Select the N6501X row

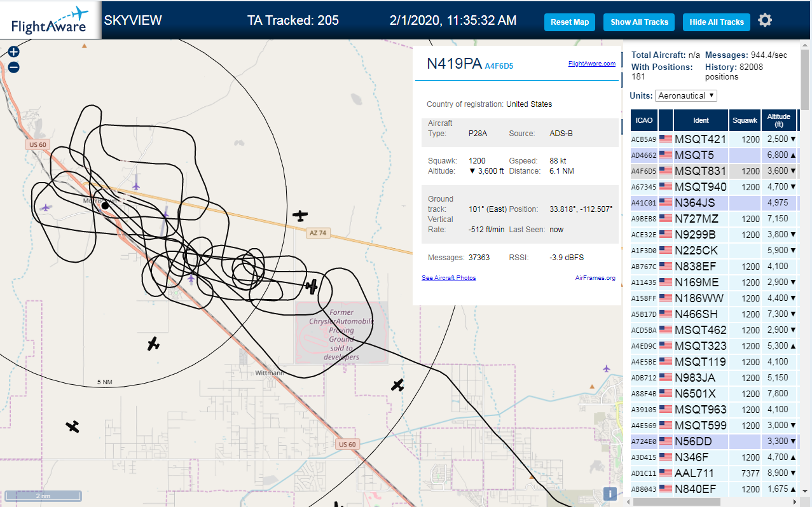pyautogui.click(x=715, y=393)
